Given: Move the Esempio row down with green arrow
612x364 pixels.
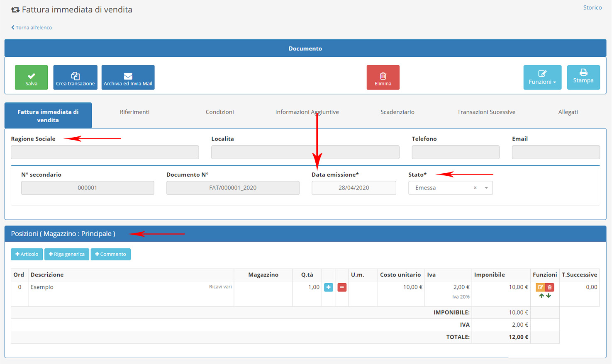Looking at the screenshot, I should [x=549, y=296].
